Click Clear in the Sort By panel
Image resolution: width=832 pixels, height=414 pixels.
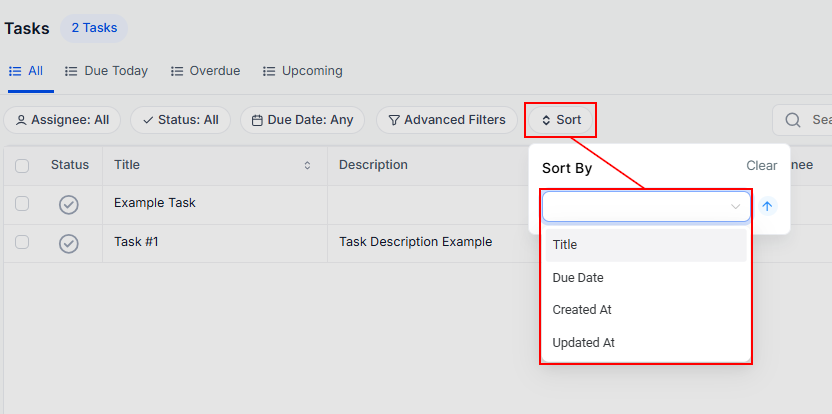click(761, 166)
